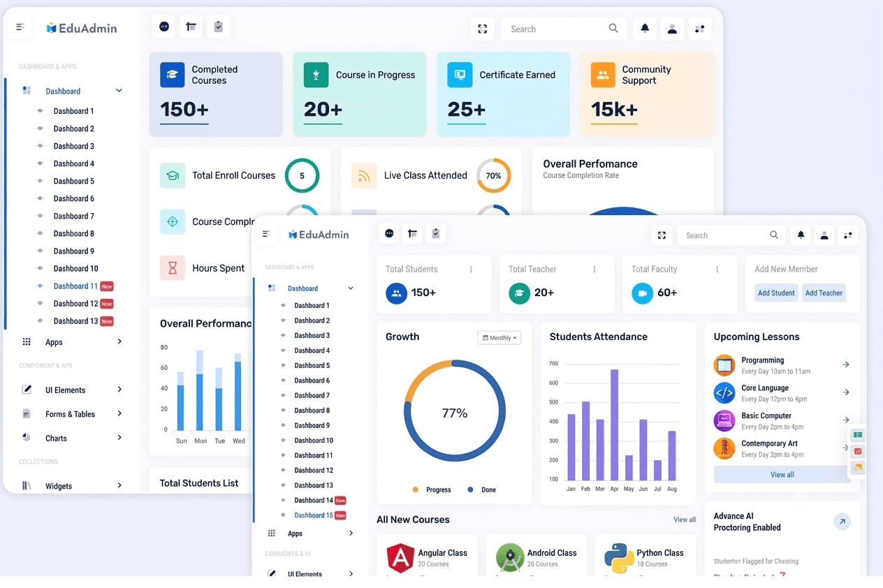Image resolution: width=883 pixels, height=588 pixels.
Task: Click the Angular Class logo
Action: 400,558
